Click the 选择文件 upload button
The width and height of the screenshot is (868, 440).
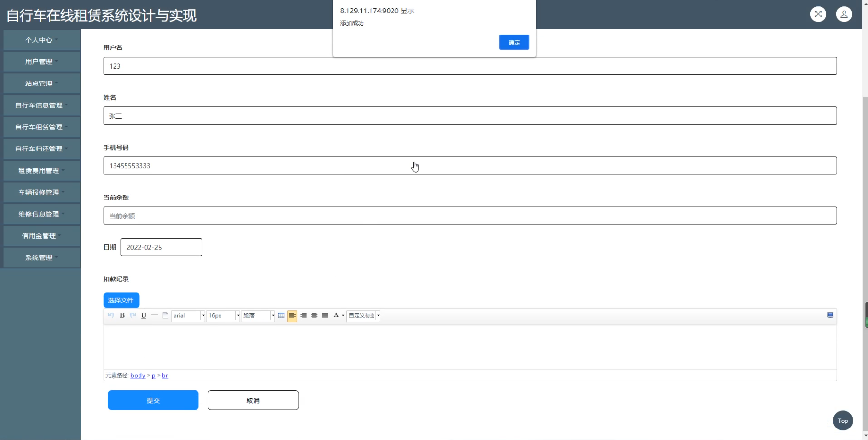point(121,300)
